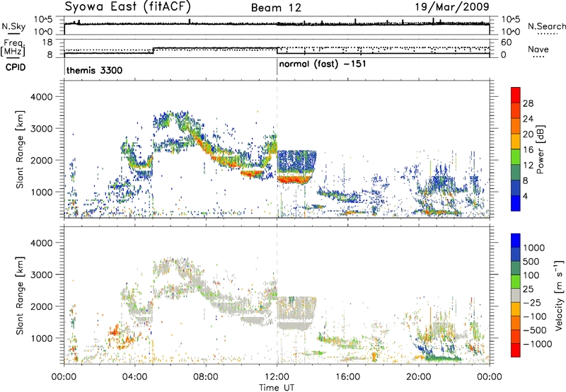The image size is (566, 392).
Task: Click the 'N.Search' legend label
Action: [x=546, y=26]
